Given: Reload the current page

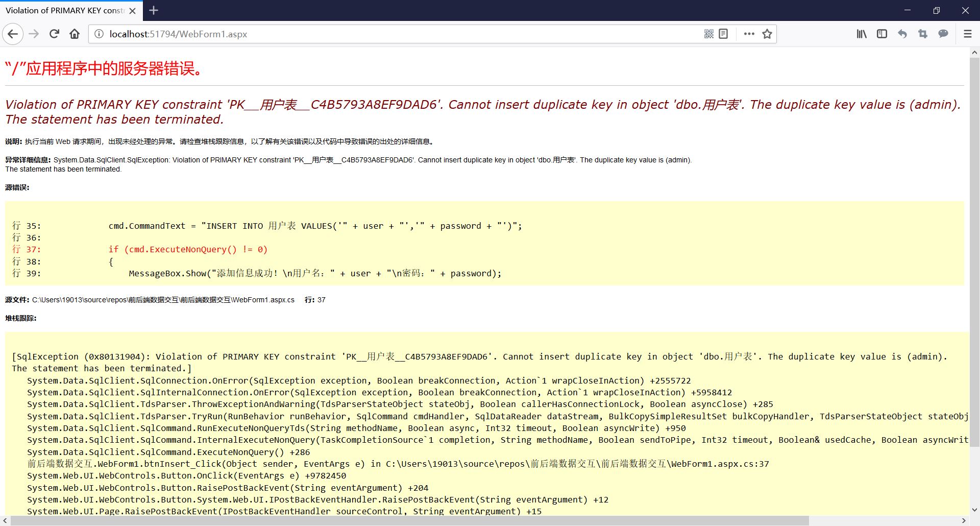Looking at the screenshot, I should [54, 34].
